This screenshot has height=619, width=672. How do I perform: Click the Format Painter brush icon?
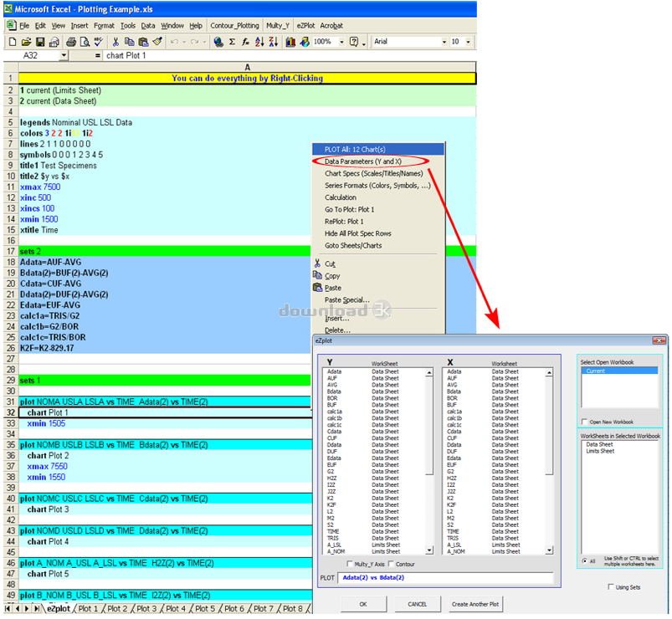(156, 42)
